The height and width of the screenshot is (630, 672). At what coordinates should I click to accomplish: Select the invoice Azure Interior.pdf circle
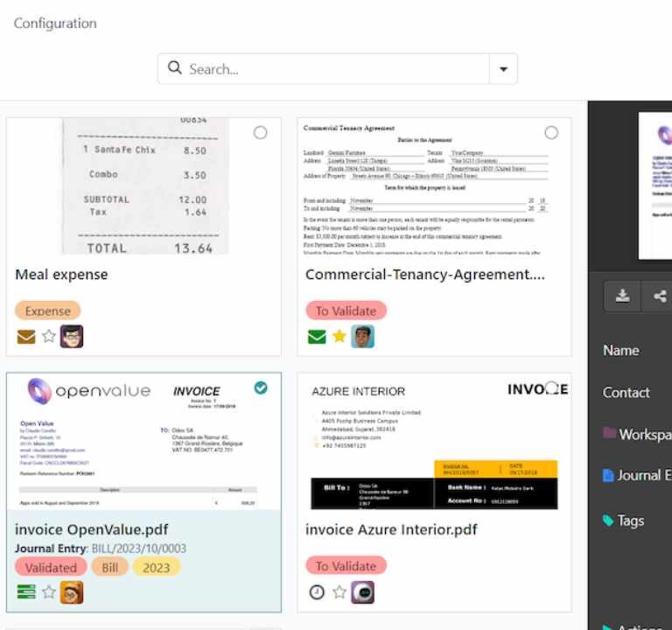tap(552, 388)
